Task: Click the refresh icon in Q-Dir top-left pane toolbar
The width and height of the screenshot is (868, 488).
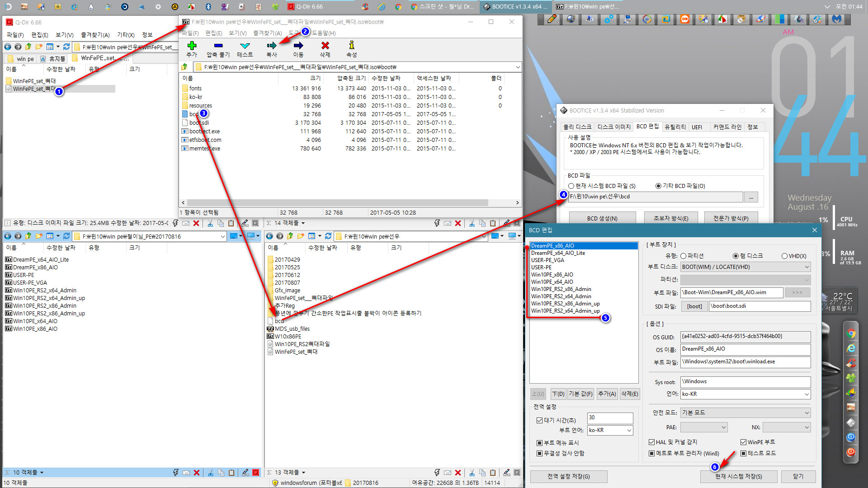Action: click(66, 47)
